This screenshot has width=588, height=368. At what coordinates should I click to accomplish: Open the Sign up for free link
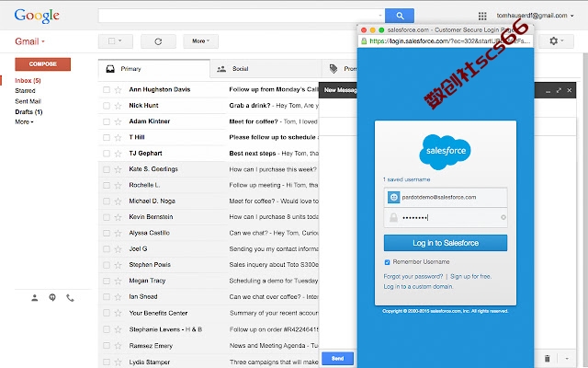(x=470, y=277)
